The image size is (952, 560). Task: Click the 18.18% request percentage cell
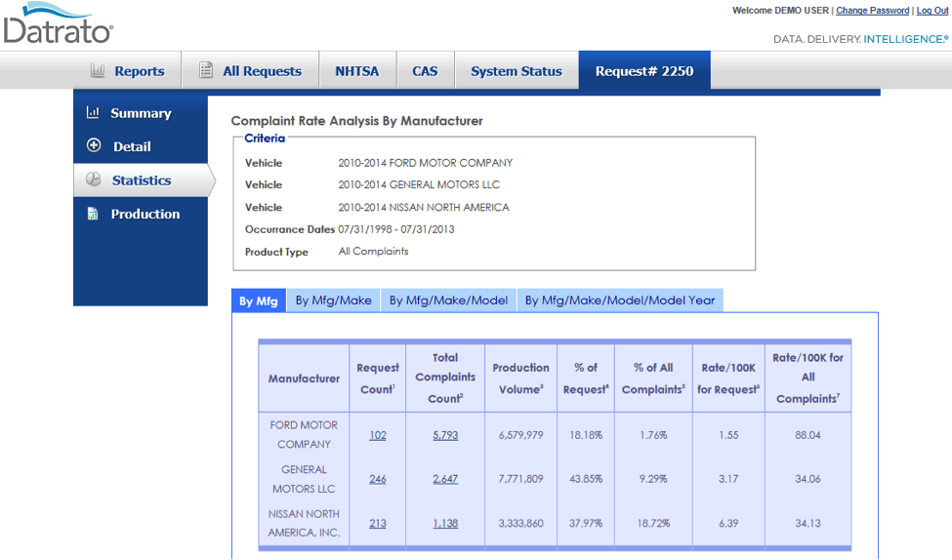[586, 435]
